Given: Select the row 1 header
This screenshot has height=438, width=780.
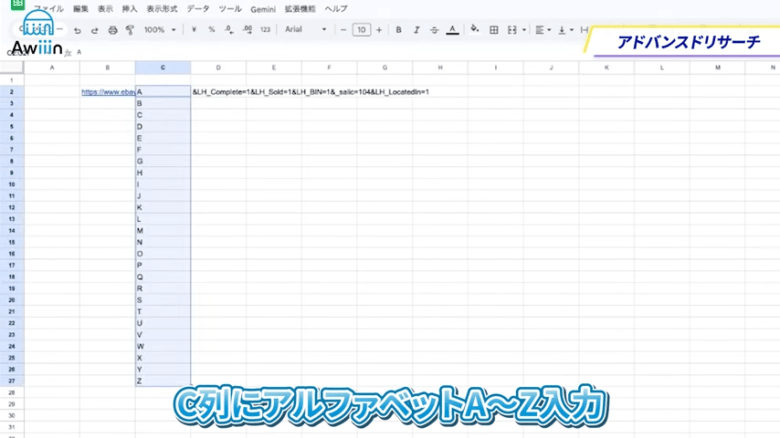Looking at the screenshot, I should [x=11, y=80].
